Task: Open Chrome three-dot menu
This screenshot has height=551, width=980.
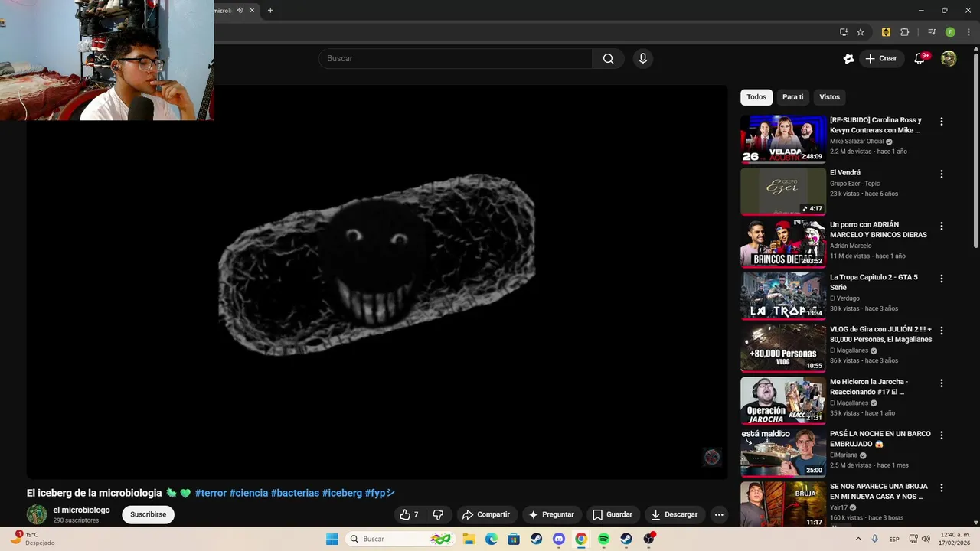Action: 969,32
